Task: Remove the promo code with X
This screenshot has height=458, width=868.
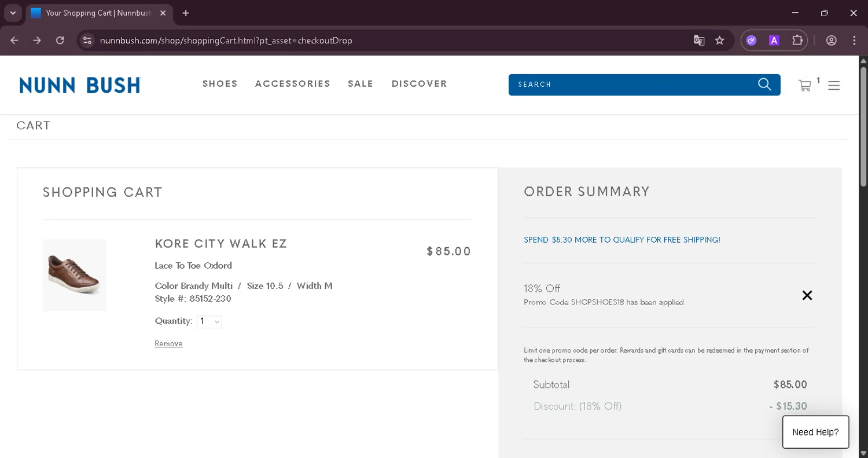Action: (807, 295)
